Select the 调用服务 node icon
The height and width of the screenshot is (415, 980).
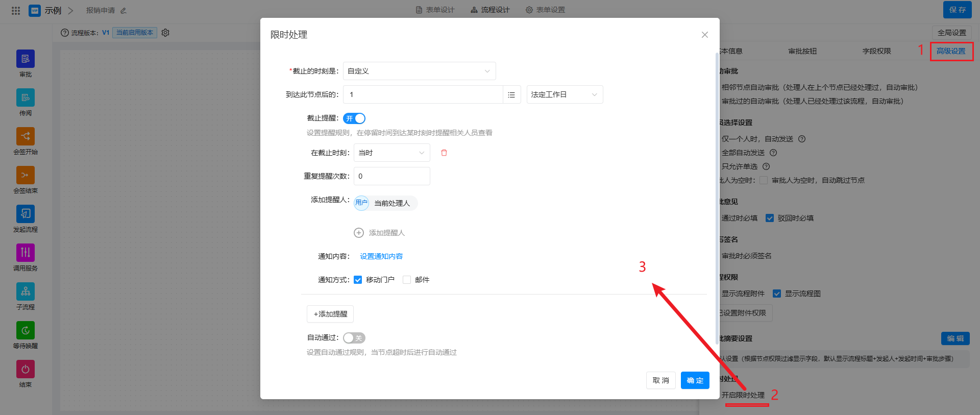(25, 253)
